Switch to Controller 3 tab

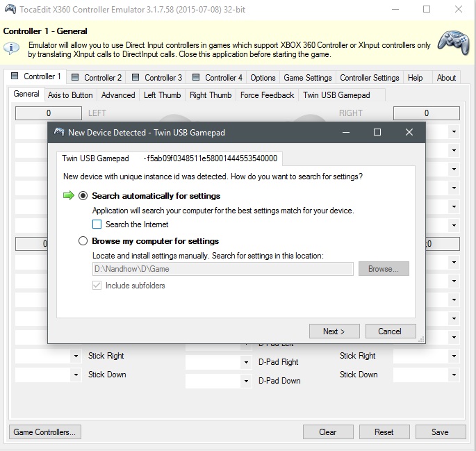(157, 78)
